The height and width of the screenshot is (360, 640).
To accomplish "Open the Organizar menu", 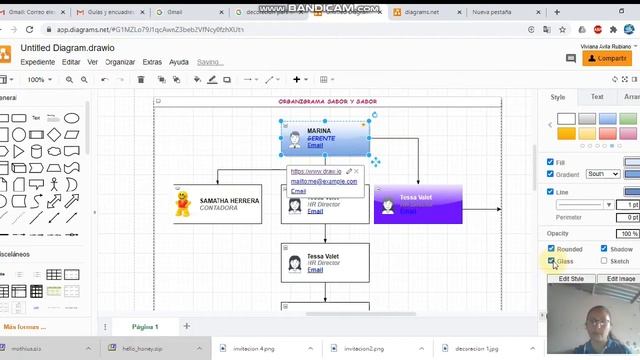I will tap(120, 62).
